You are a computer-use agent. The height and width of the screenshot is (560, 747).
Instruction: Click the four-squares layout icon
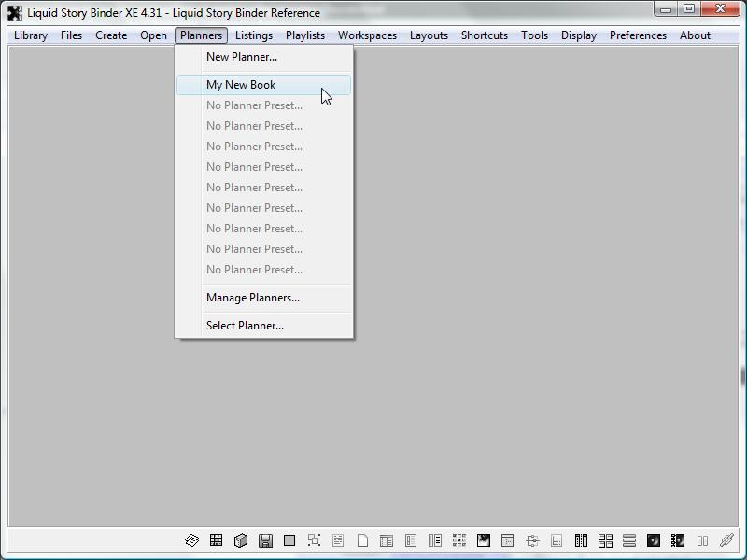605,540
